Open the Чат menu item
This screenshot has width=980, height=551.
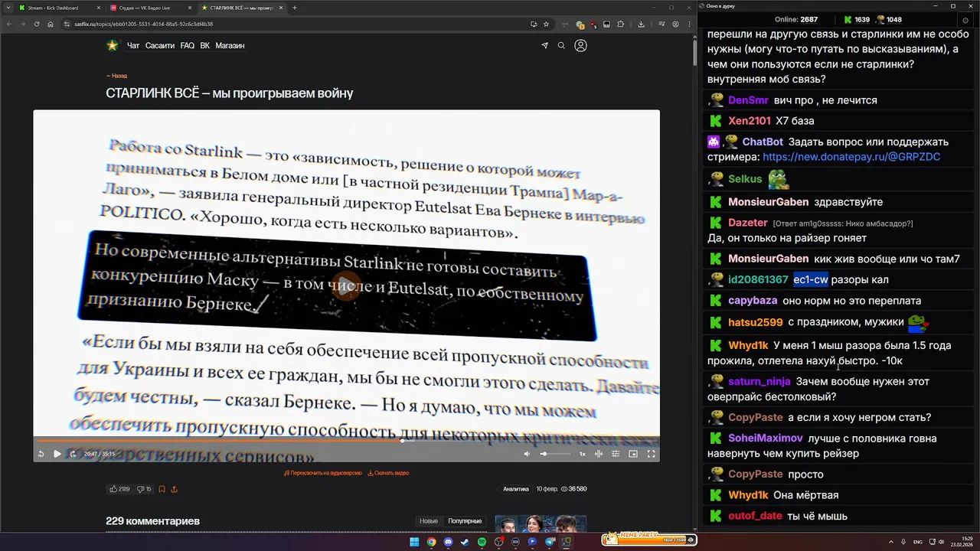(133, 46)
